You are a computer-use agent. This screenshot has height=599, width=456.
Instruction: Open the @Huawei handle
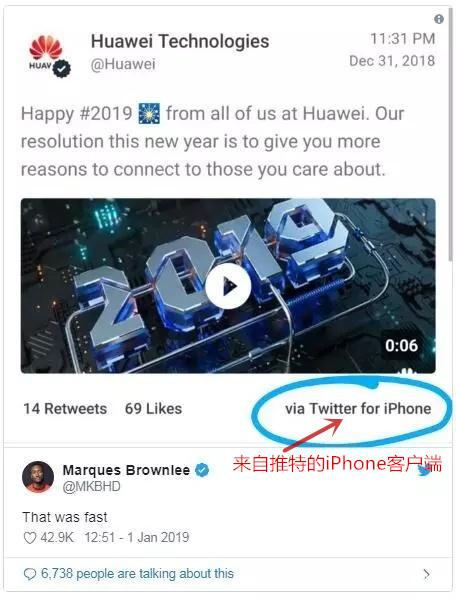click(123, 64)
